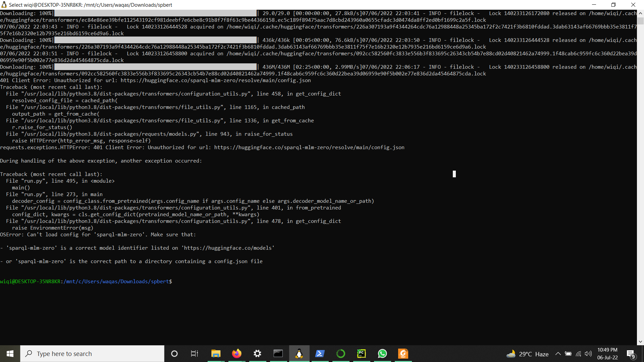Open the Wi-Fi network tray flyout
Image resolution: width=644 pixels, height=362 pixels.
(x=578, y=354)
